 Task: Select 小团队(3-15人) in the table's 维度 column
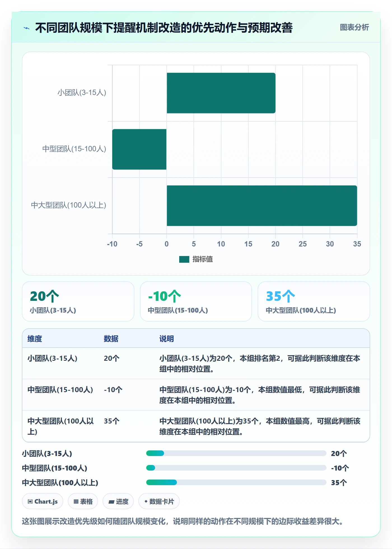click(x=52, y=358)
